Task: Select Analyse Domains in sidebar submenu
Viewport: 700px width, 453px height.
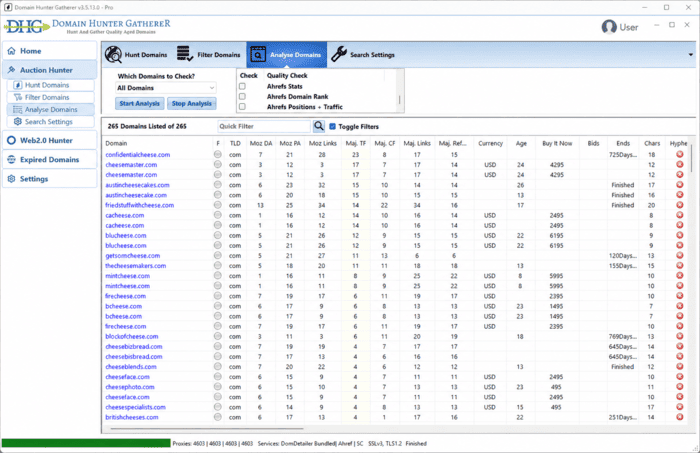Action: click(x=51, y=109)
